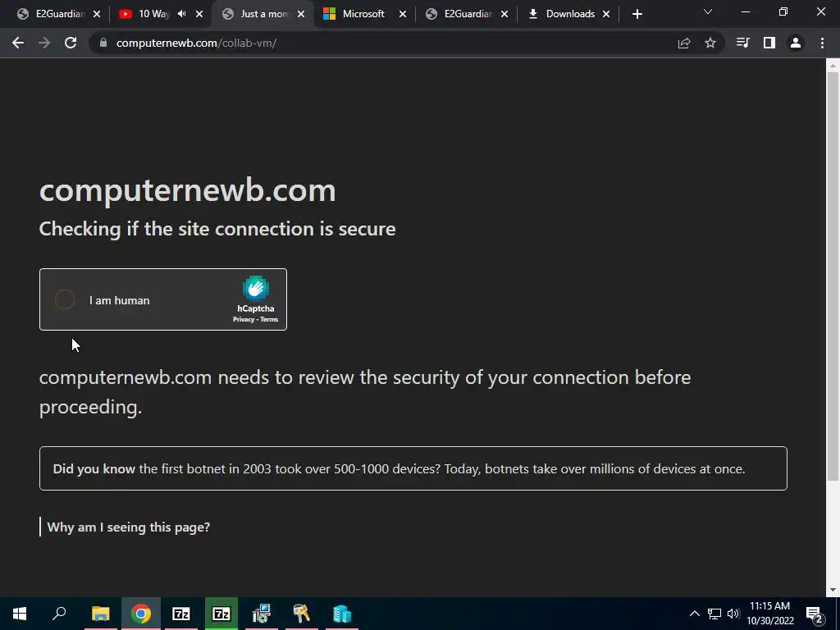
Task: Open the hCaptcha Privacy link
Action: click(x=243, y=319)
